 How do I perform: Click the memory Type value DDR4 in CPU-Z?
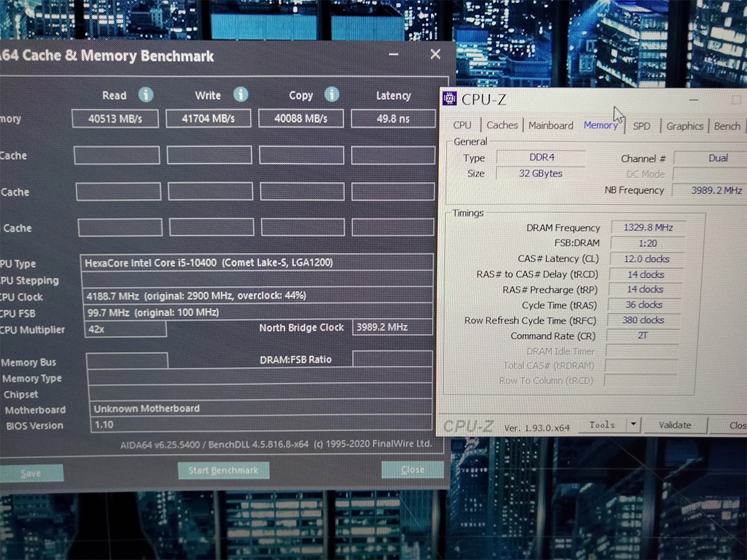coord(540,158)
